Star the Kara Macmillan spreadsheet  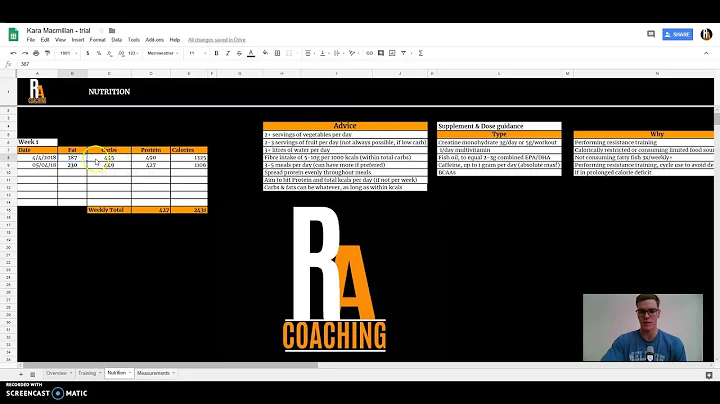pyautogui.click(x=101, y=30)
